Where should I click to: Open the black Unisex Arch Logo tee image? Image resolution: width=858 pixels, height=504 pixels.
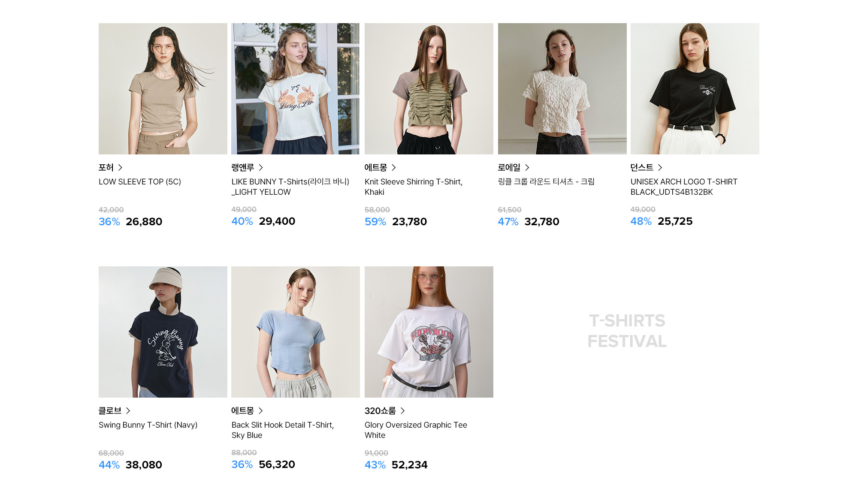pos(695,89)
